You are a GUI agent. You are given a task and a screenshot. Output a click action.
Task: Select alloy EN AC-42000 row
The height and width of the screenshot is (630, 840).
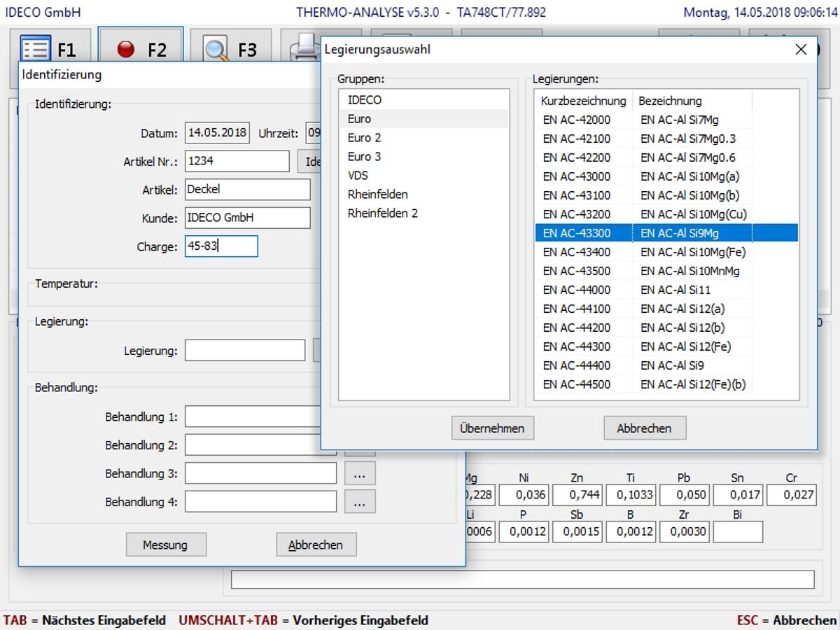(576, 120)
